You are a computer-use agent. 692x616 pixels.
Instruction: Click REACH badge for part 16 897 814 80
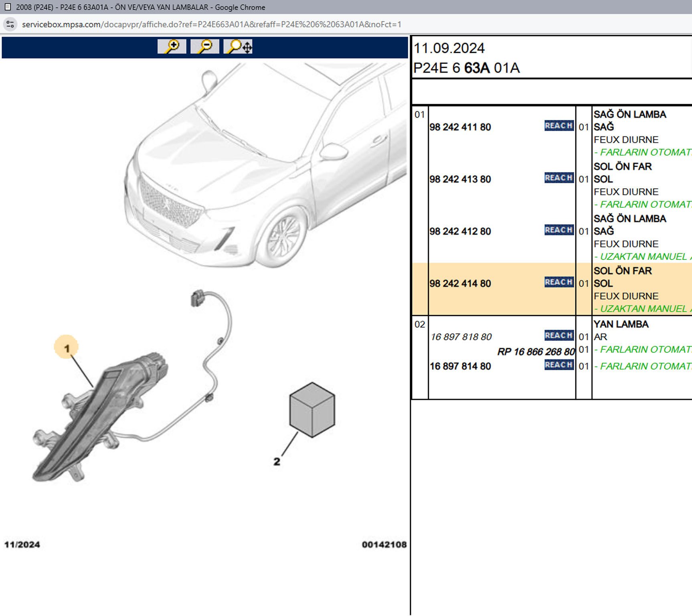558,365
